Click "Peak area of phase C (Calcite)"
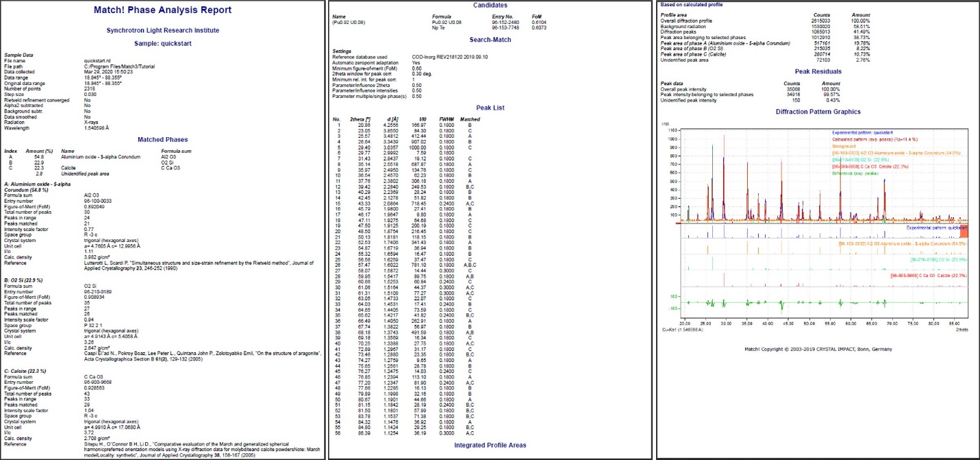 692,54
